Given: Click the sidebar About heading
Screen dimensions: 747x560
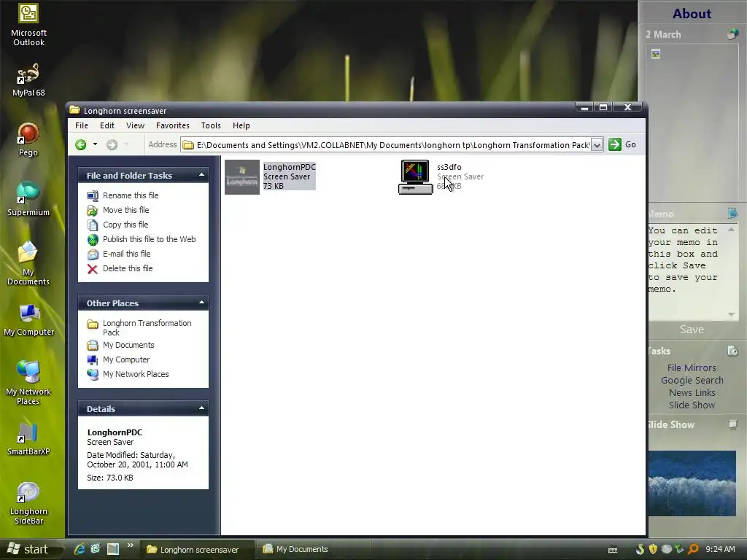Looking at the screenshot, I should coord(692,13).
